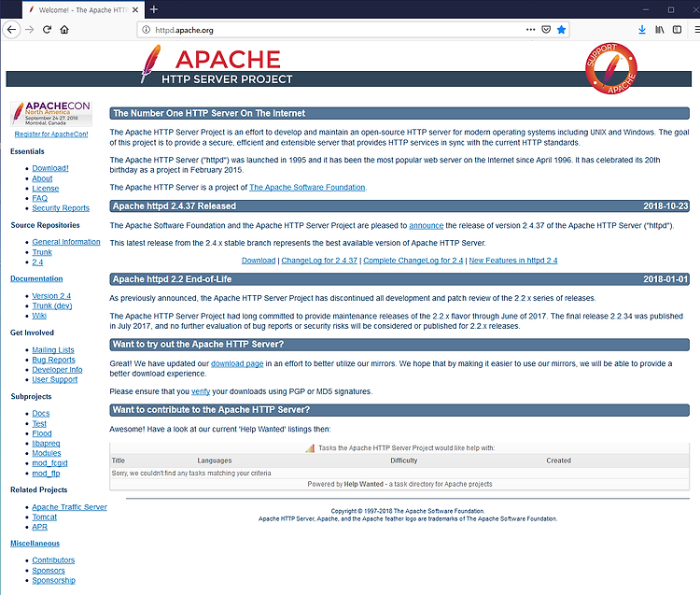This screenshot has height=595, width=700.
Task: Open Trunk (dev) documentation link
Action: click(x=52, y=306)
